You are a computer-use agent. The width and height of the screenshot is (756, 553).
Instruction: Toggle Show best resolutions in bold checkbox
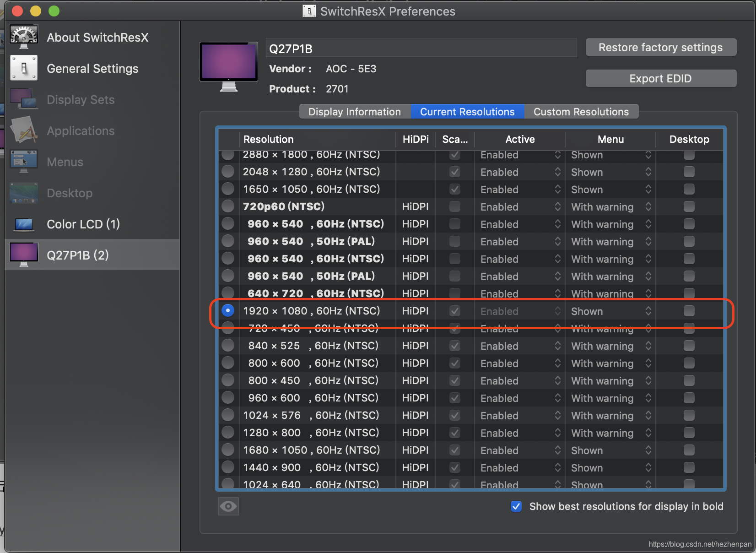[x=516, y=506]
